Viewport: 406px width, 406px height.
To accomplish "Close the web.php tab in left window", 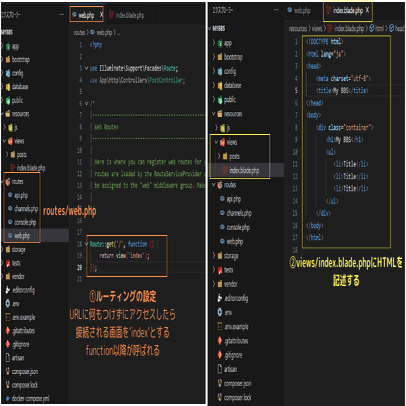I will [x=101, y=15].
